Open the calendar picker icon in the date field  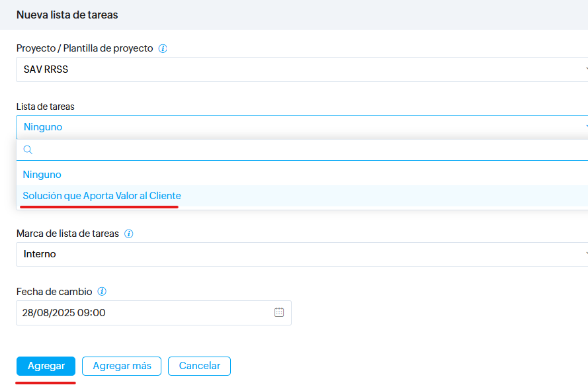(x=279, y=313)
